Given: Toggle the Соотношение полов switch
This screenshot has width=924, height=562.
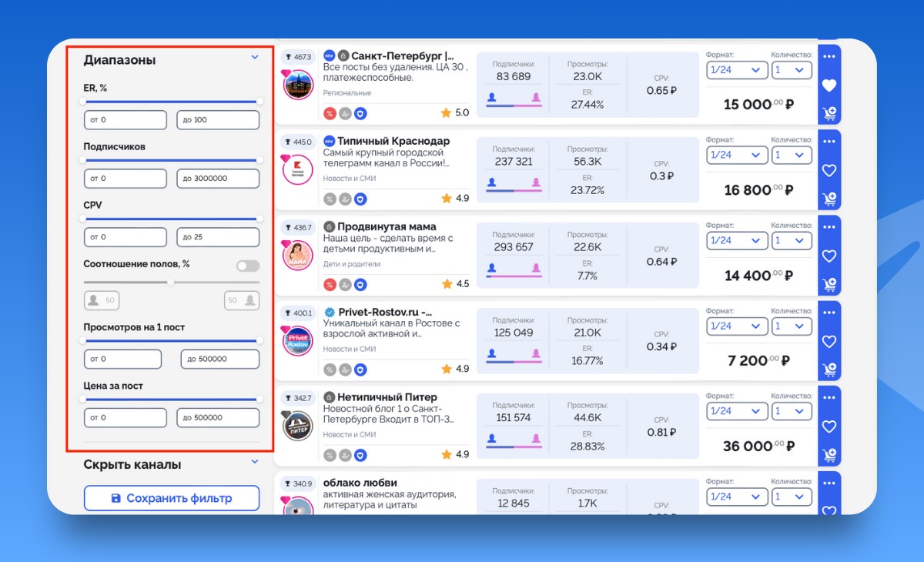Looking at the screenshot, I should click(x=248, y=266).
